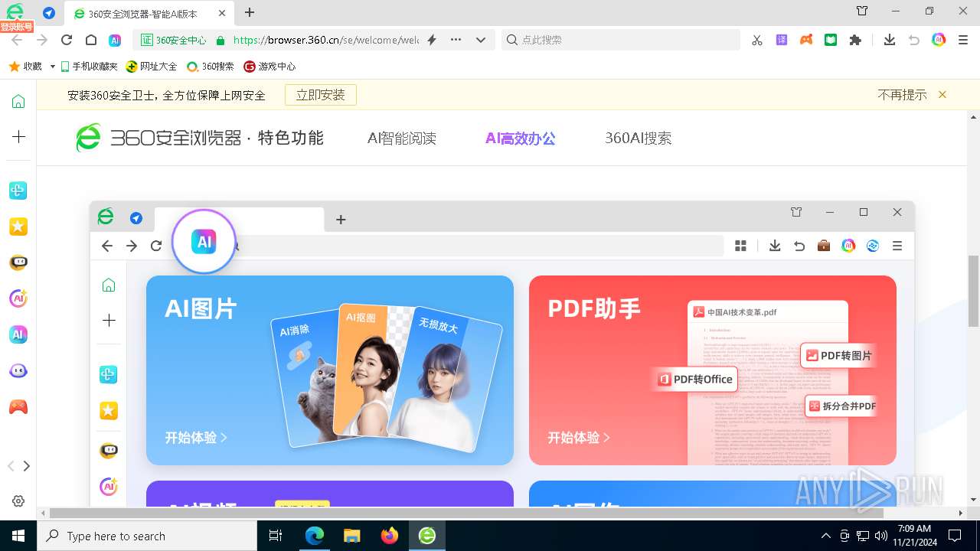Open 网址大全 bookmark

coord(152,67)
